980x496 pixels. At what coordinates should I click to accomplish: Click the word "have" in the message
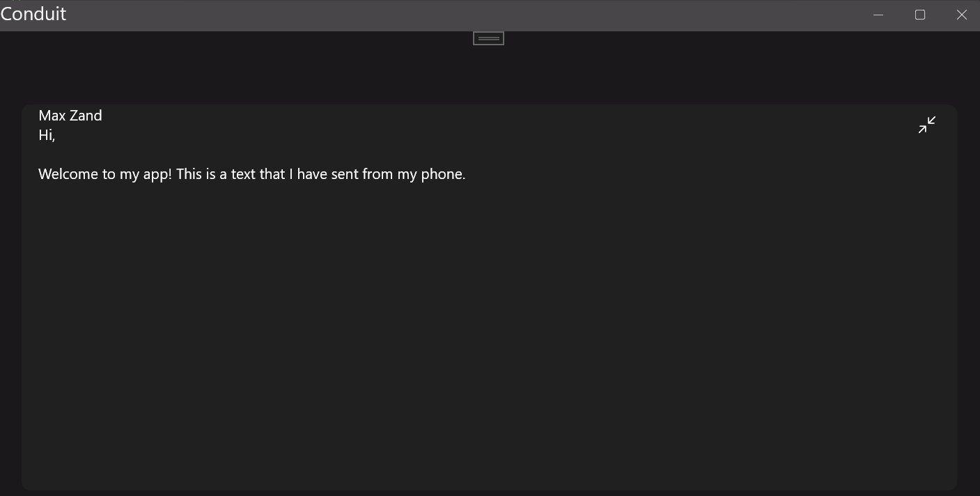click(312, 174)
